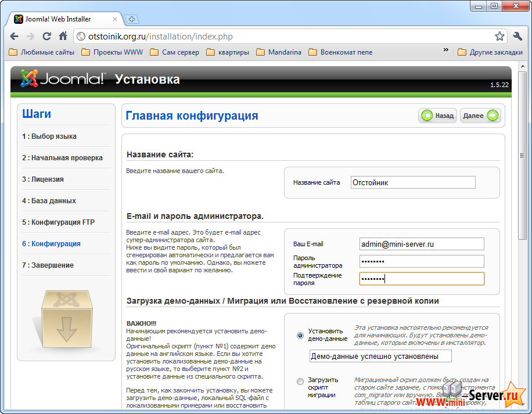Click the browser back arrow
532x414 pixels.
[x=15, y=36]
